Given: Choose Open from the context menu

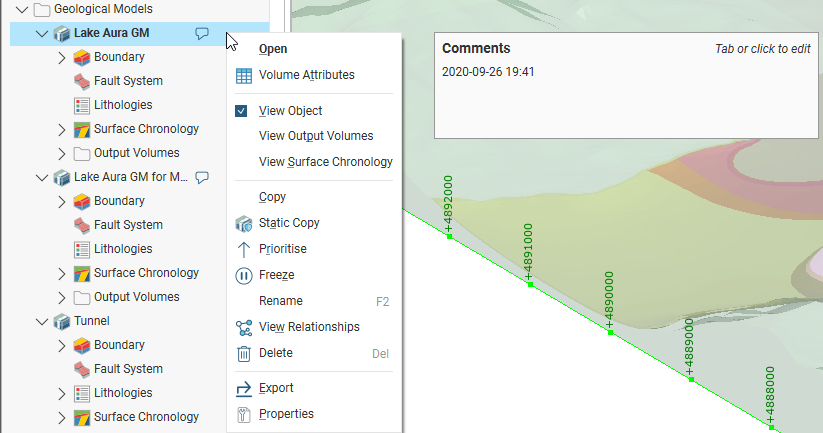Looking at the screenshot, I should [273, 49].
